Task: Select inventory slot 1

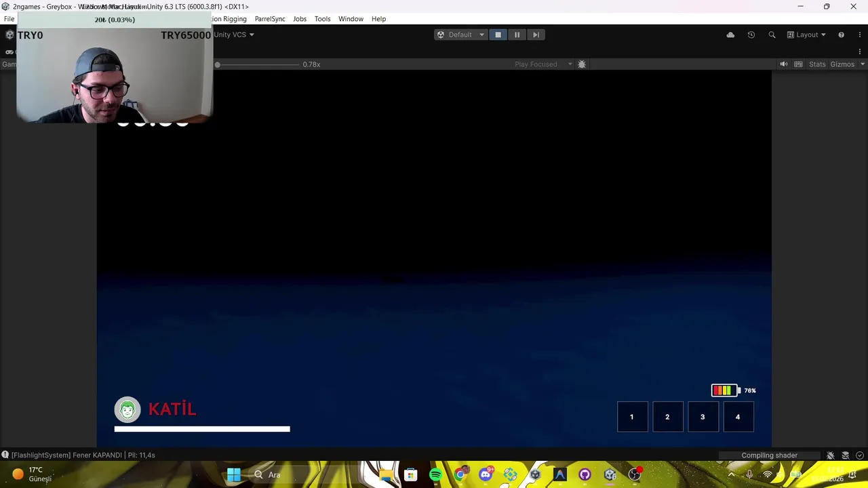Action: pos(632,417)
